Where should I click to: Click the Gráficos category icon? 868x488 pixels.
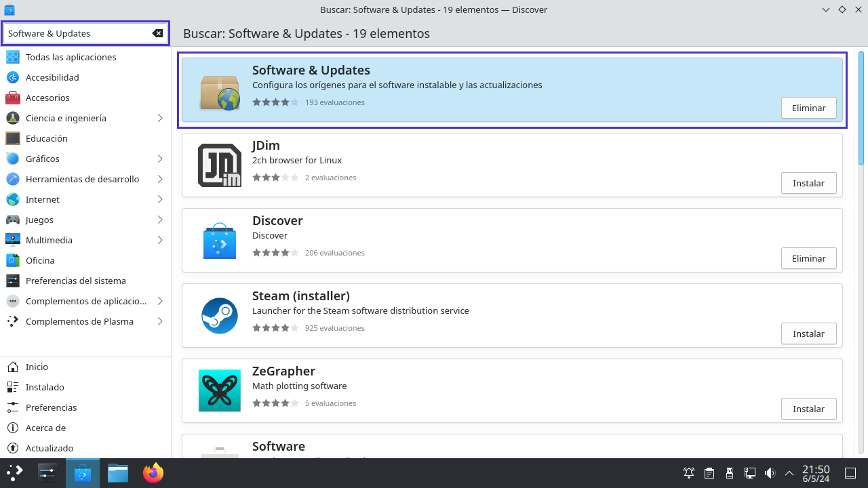click(x=13, y=159)
